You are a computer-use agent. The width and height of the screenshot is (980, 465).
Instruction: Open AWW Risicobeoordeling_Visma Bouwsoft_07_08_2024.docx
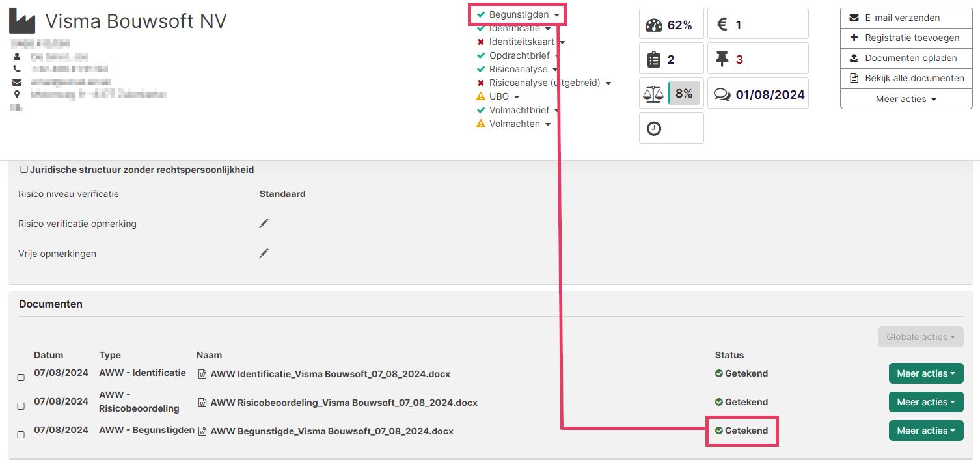(x=344, y=403)
